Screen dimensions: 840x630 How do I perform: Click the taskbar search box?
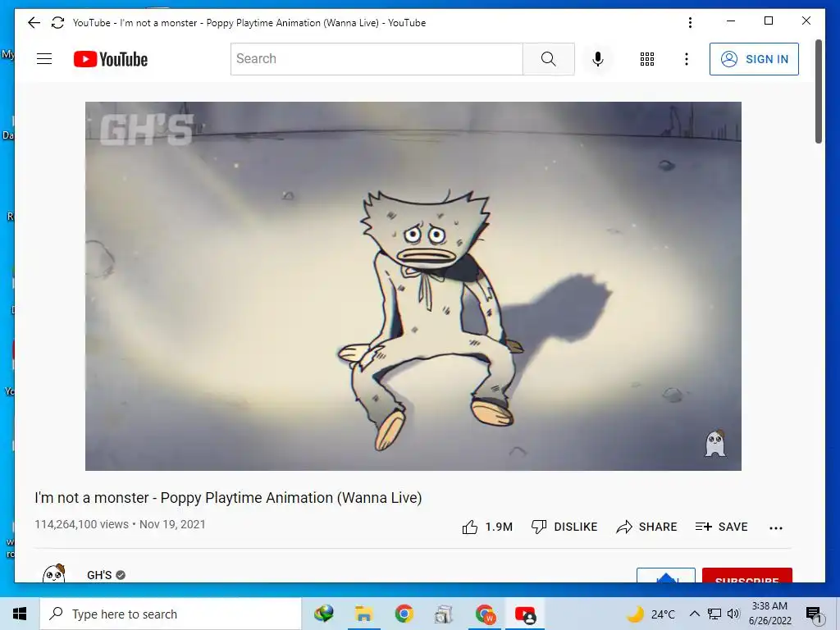pos(171,614)
